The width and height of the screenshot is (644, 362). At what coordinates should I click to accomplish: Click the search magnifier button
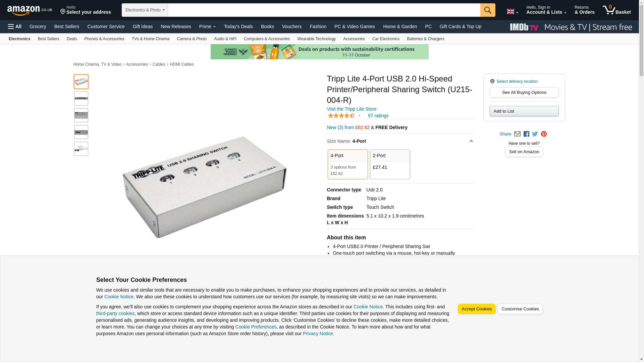pyautogui.click(x=487, y=10)
